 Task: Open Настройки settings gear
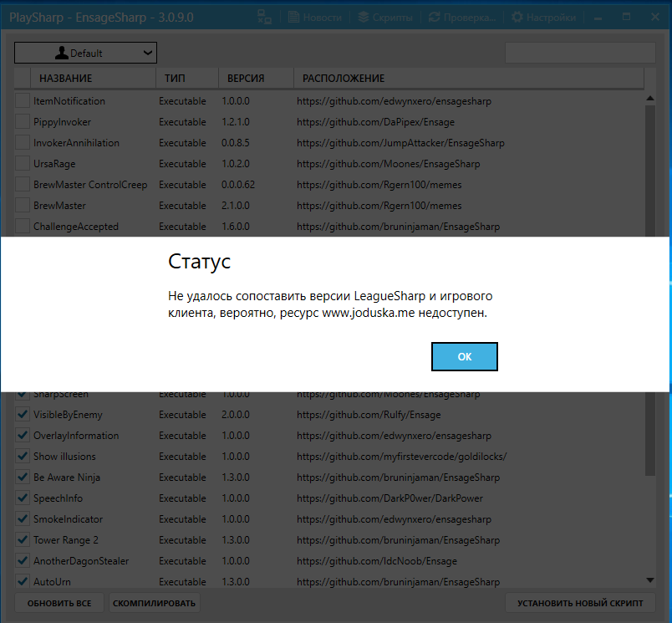tap(517, 18)
